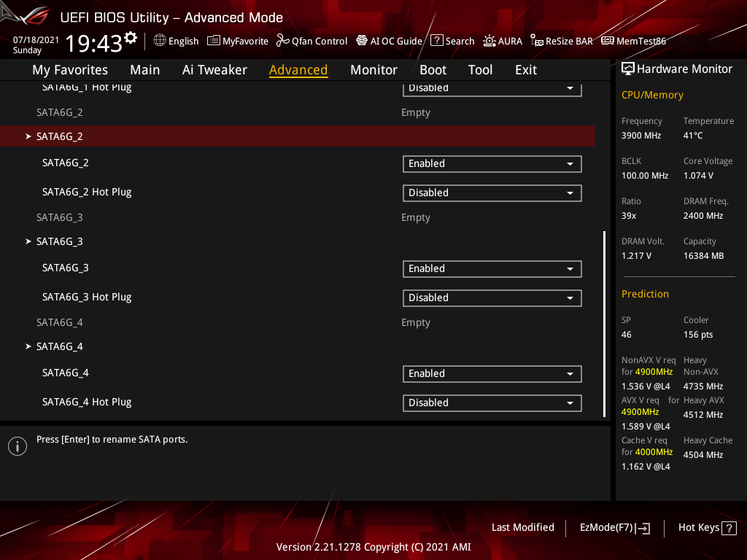Expand the SATA6G_2 rename entry
747x560 pixels.
[59, 136]
